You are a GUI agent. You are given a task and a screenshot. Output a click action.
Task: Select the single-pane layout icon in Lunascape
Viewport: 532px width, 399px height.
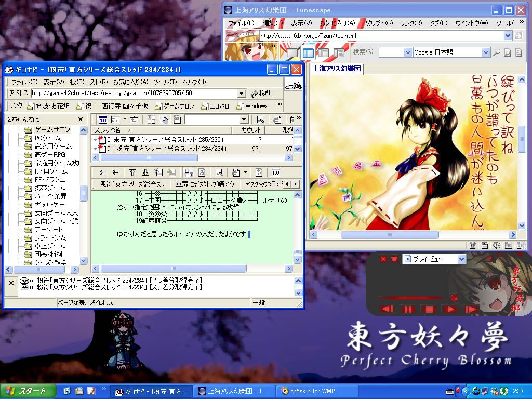coord(292,52)
